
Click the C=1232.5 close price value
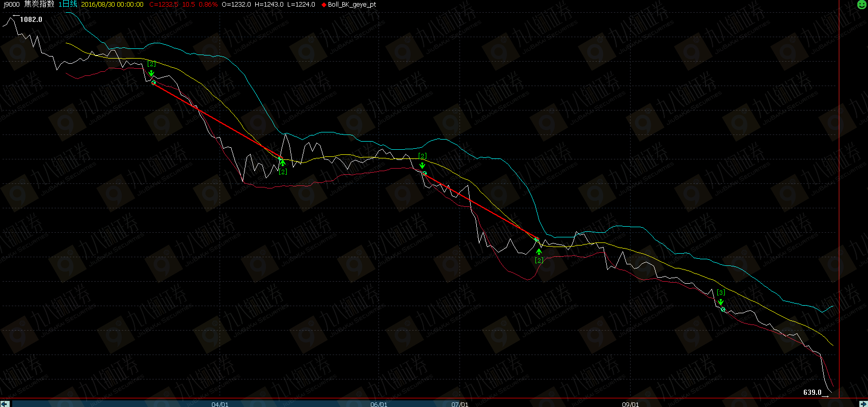(x=164, y=5)
